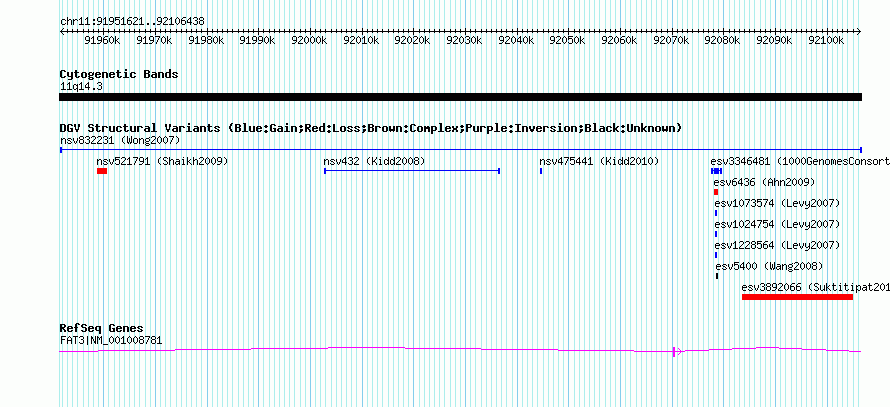
Task: Click the FAT3 exon marker with arrow
Action: click(677, 351)
